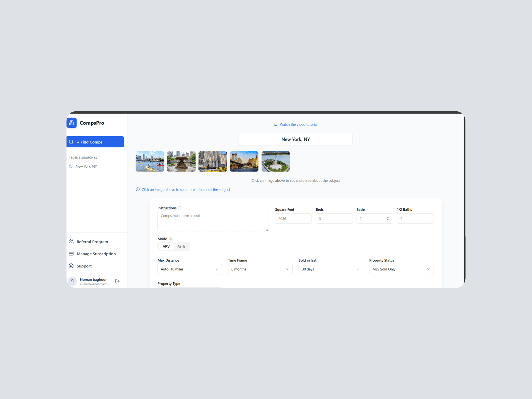Viewport: 532px width, 399px height.
Task: Click the user avatar icon in sidebar
Action: tap(72, 281)
